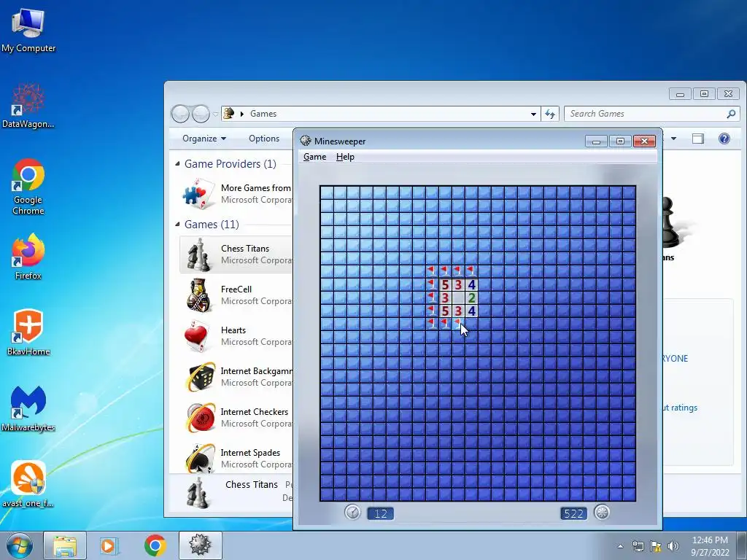Screen dimensions: 747x560
Task: Click the clock timer icon in Minesweeper
Action: coord(352,513)
